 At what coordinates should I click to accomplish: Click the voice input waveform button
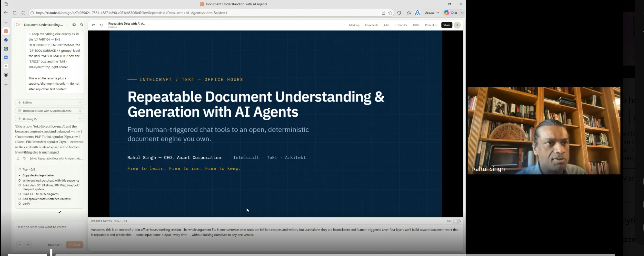28,245
